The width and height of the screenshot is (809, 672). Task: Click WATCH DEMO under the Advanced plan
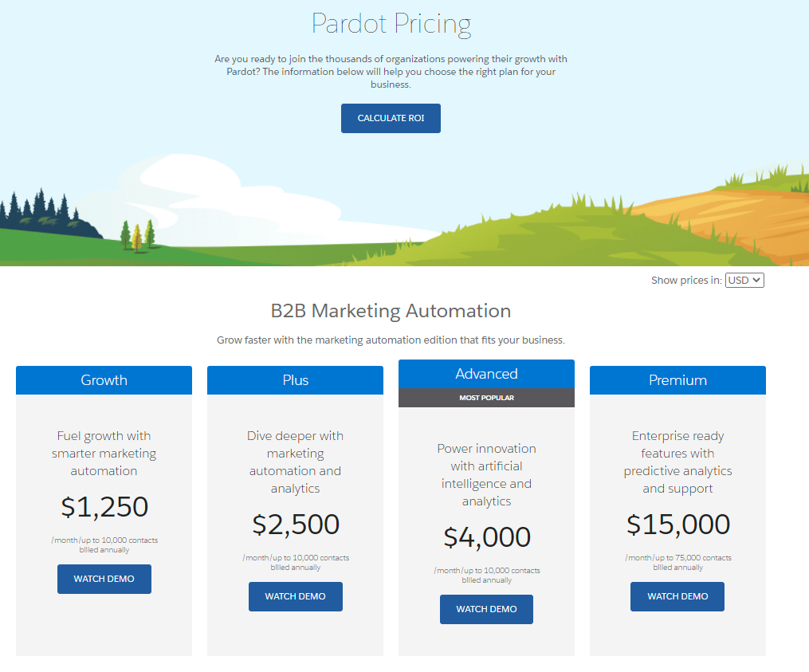[486, 609]
